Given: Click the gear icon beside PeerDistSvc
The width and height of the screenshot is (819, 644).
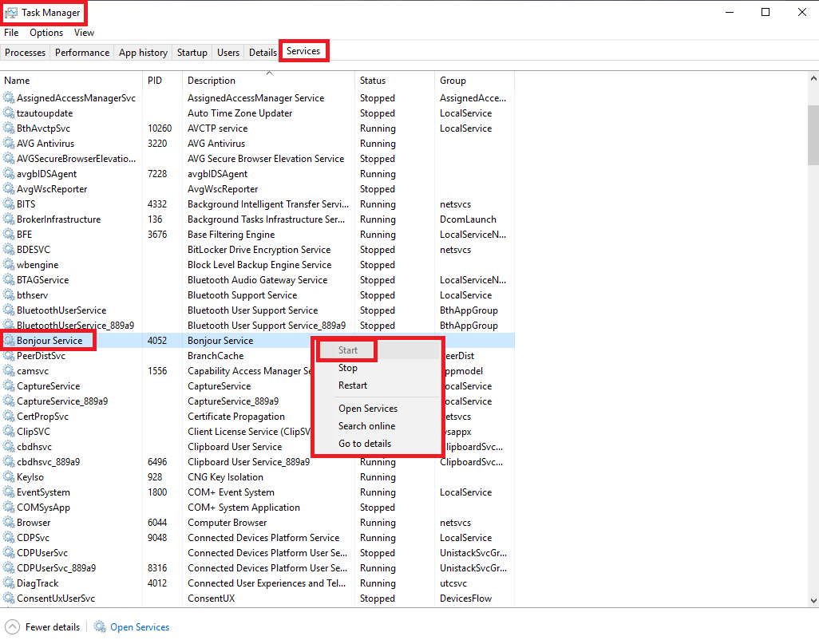Looking at the screenshot, I should pyautogui.click(x=8, y=356).
